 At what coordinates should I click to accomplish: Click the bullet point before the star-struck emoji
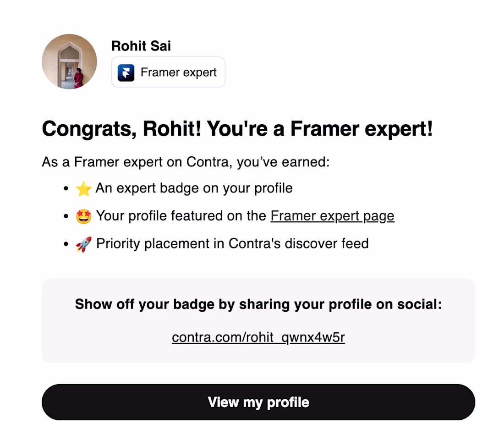(x=67, y=216)
